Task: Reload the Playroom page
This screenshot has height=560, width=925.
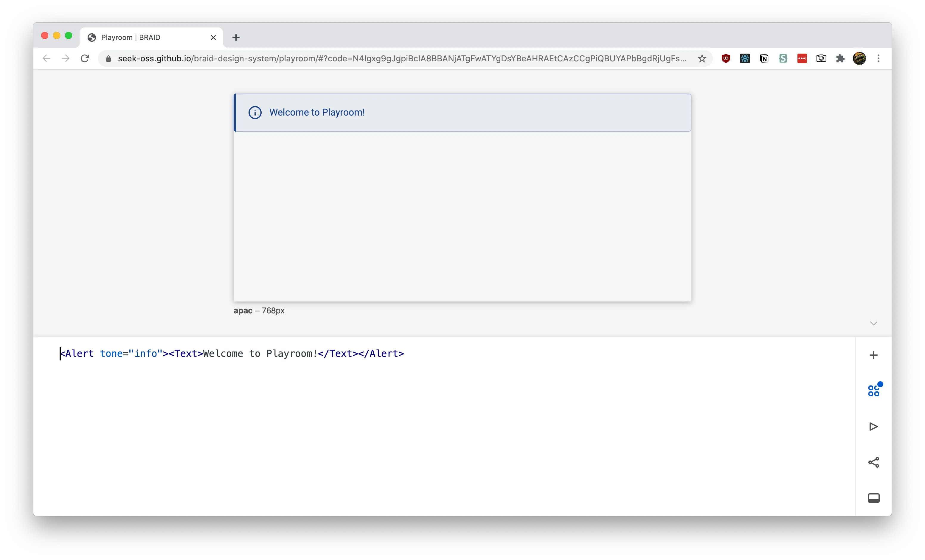Action: pyautogui.click(x=85, y=59)
